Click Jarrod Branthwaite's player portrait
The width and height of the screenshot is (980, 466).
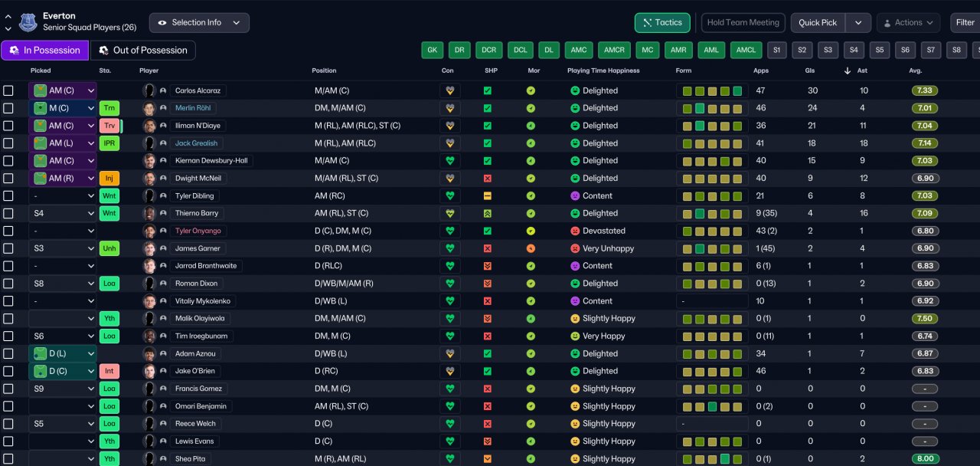coord(149,266)
